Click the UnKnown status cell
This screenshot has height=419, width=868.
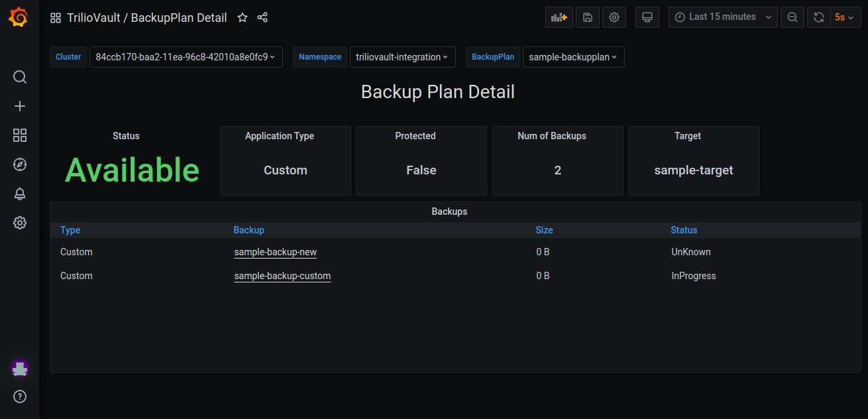(x=691, y=252)
